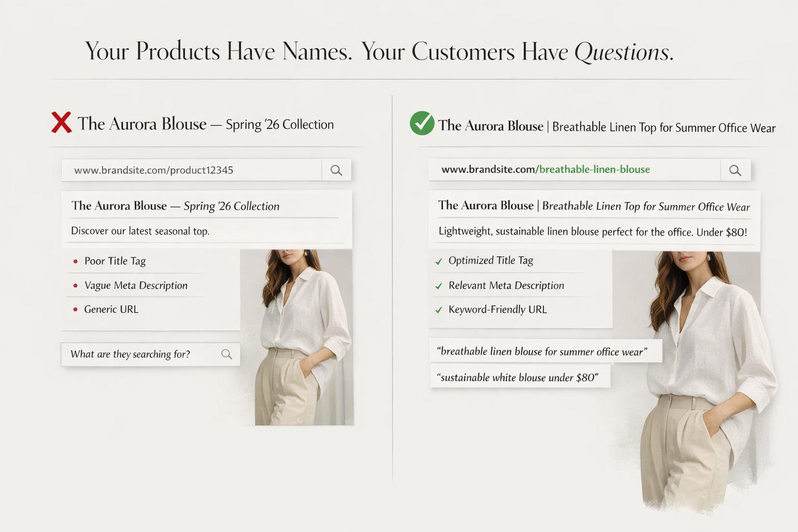The width and height of the screenshot is (798, 532).
Task: Click the "What are they searching for?" search field
Action: pos(151,354)
